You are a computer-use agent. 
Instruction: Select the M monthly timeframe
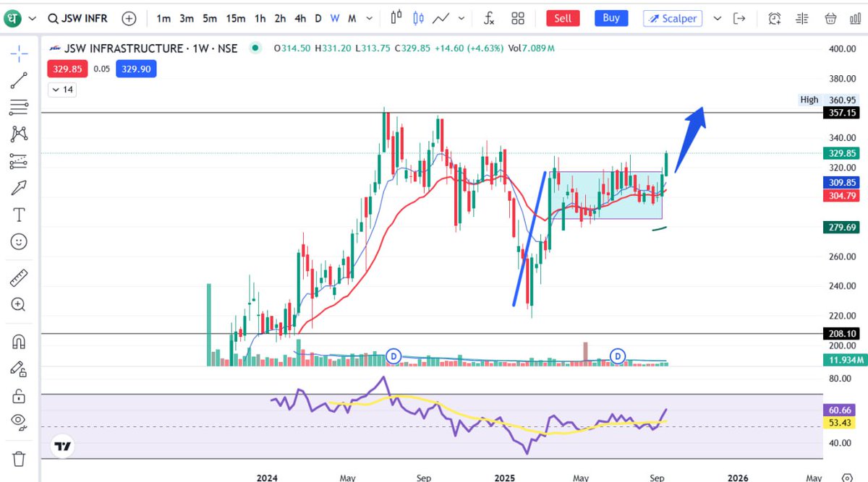(x=352, y=18)
